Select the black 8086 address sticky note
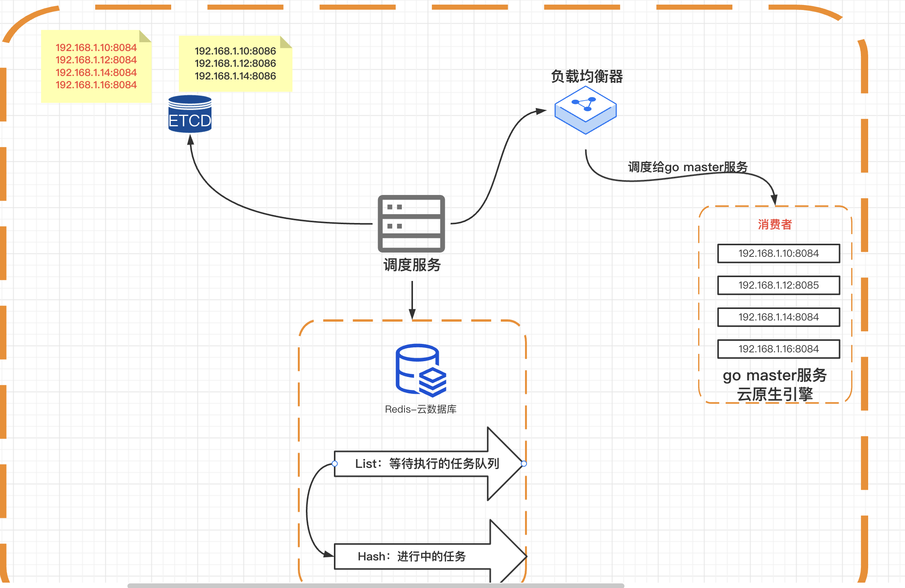The width and height of the screenshot is (905, 588). pos(235,64)
